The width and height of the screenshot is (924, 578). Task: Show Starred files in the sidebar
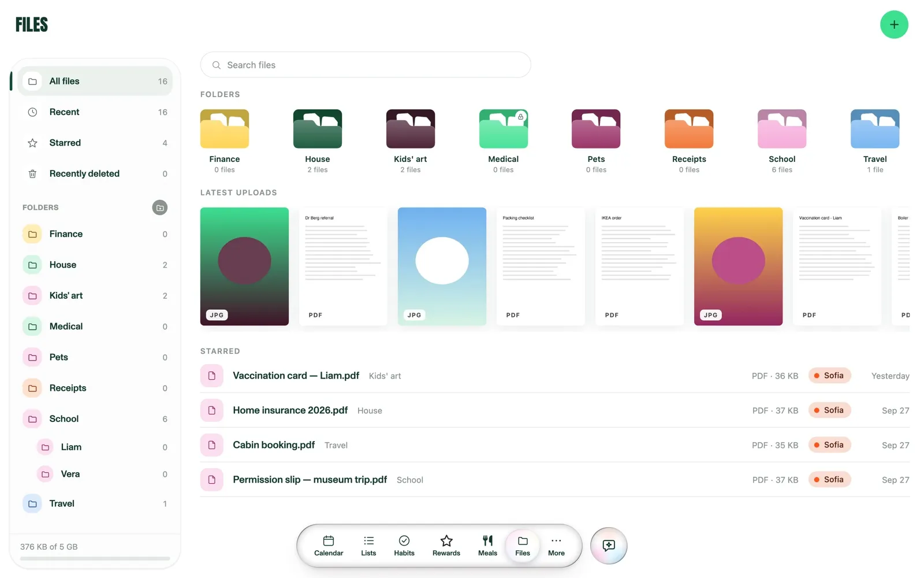(95, 143)
